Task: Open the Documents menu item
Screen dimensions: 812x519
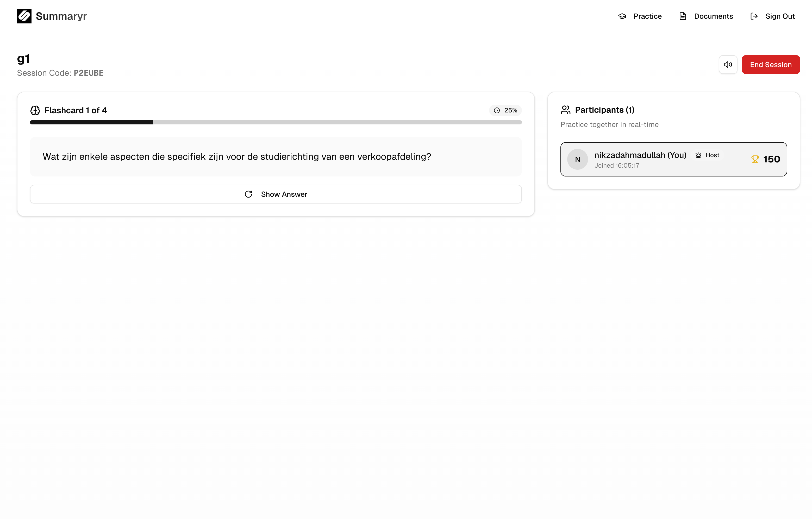Action: pos(713,16)
